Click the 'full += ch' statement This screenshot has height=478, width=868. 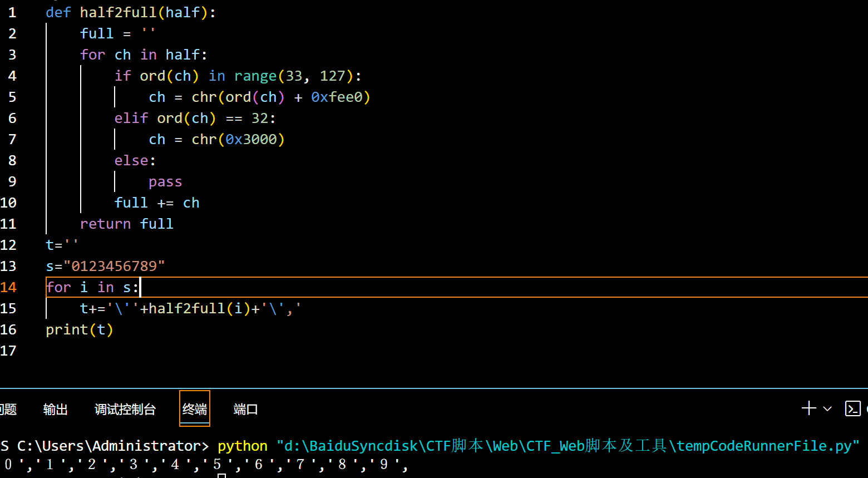[x=157, y=203]
